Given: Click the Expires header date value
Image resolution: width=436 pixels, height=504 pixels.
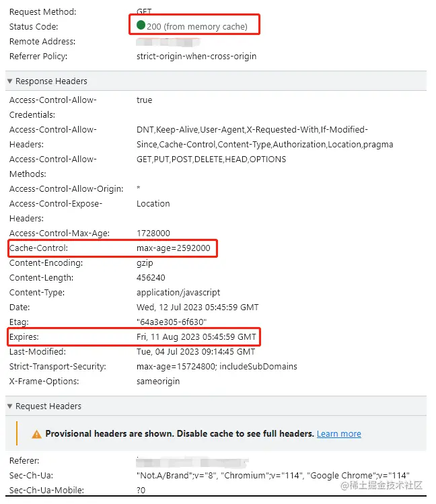Looking at the screenshot, I should tap(196, 337).
